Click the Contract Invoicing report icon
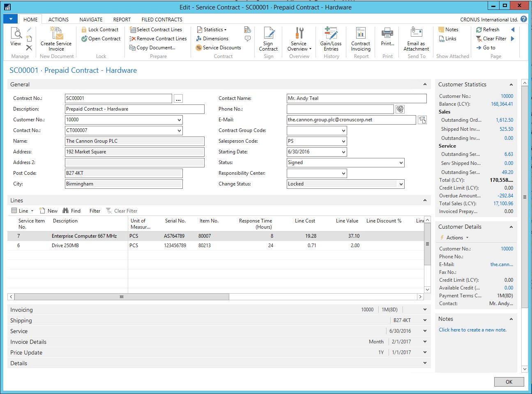This screenshot has width=532, height=394. pyautogui.click(x=361, y=39)
